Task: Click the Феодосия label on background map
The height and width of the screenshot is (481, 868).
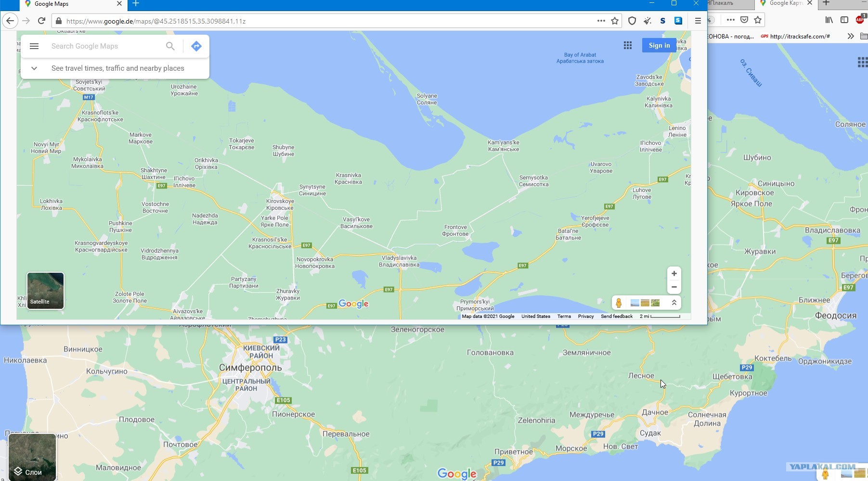Action: 836,316
